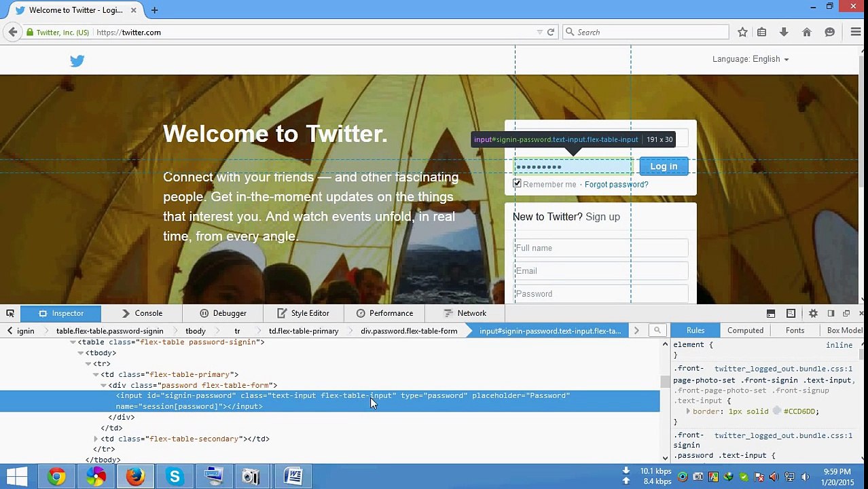Open devtools settings gear
868x489 pixels.
pos(813,313)
